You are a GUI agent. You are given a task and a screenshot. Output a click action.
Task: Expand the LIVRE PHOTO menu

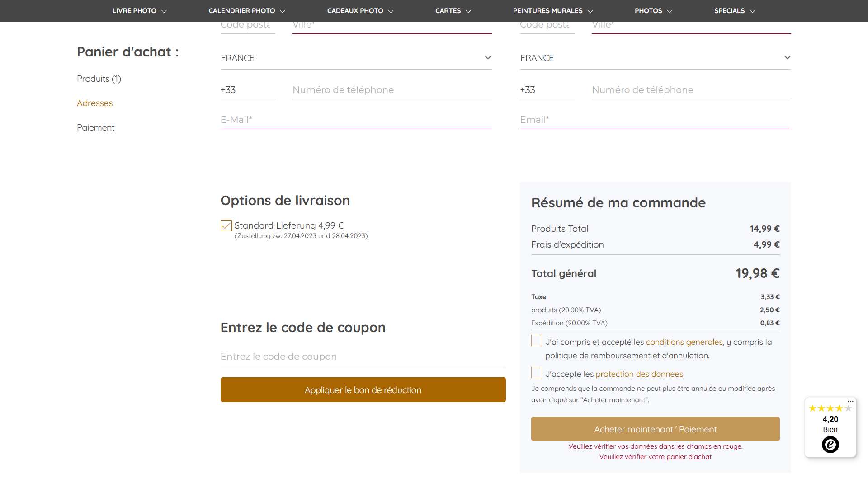tap(139, 11)
